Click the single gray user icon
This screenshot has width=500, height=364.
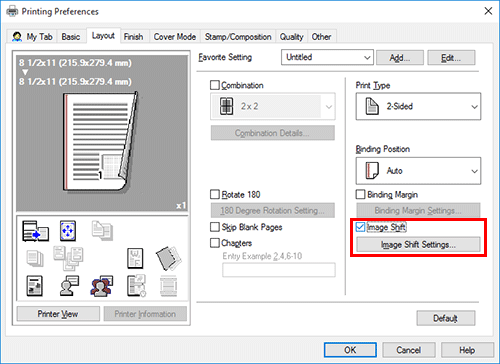coord(69,286)
